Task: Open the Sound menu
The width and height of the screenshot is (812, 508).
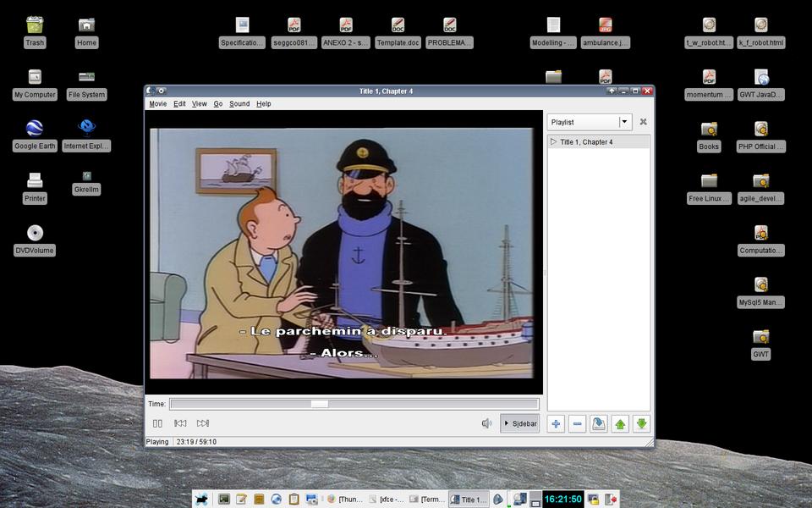Action: (x=239, y=103)
